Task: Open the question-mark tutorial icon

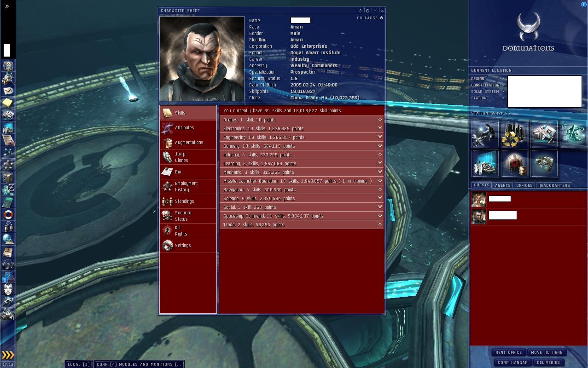Action: click(8, 276)
